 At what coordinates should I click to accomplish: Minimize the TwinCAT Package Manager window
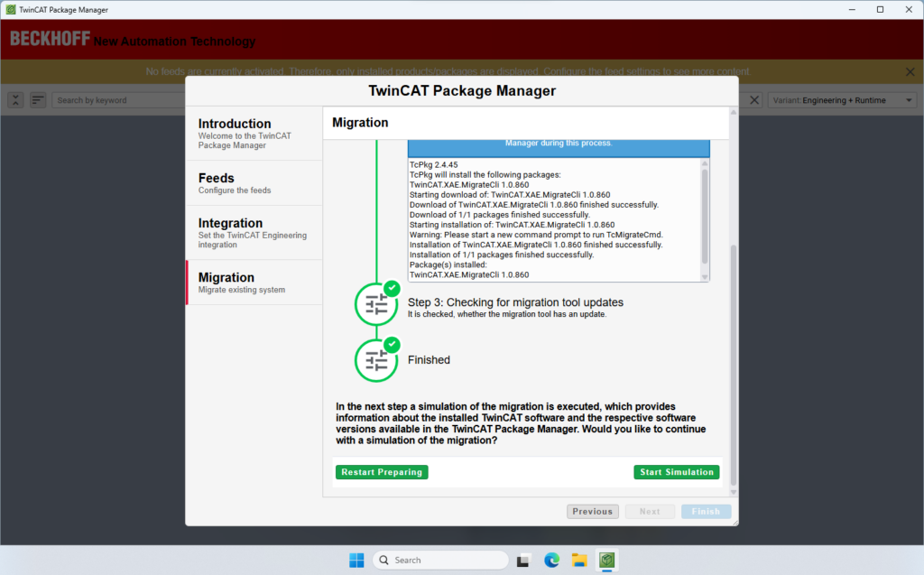(x=852, y=9)
